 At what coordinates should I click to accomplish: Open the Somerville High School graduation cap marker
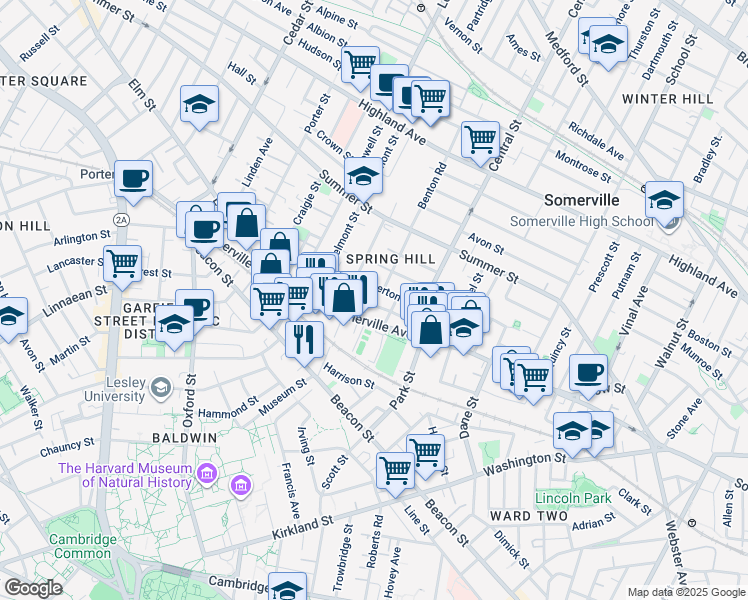click(664, 201)
